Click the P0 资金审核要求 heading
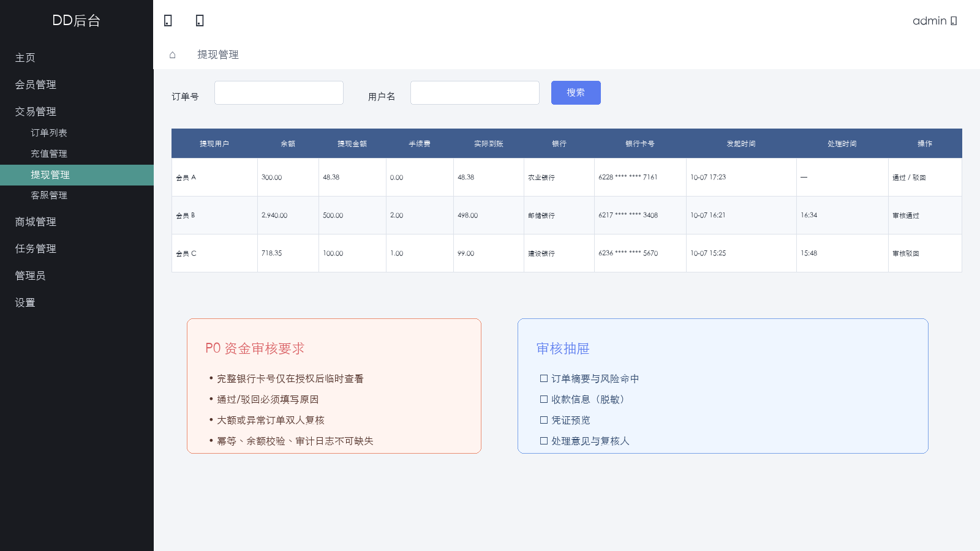 tap(255, 348)
